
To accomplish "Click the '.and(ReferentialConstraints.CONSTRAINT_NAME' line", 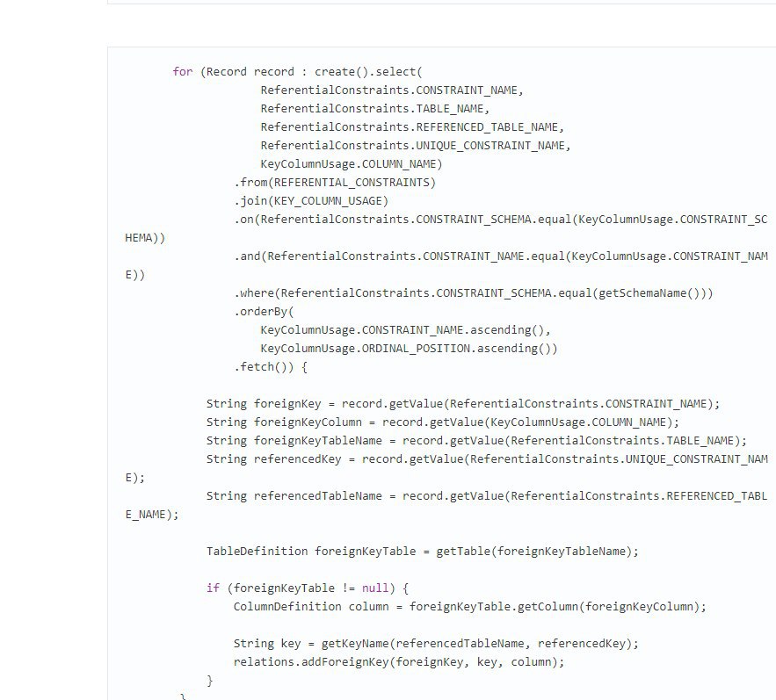I will tap(501, 256).
